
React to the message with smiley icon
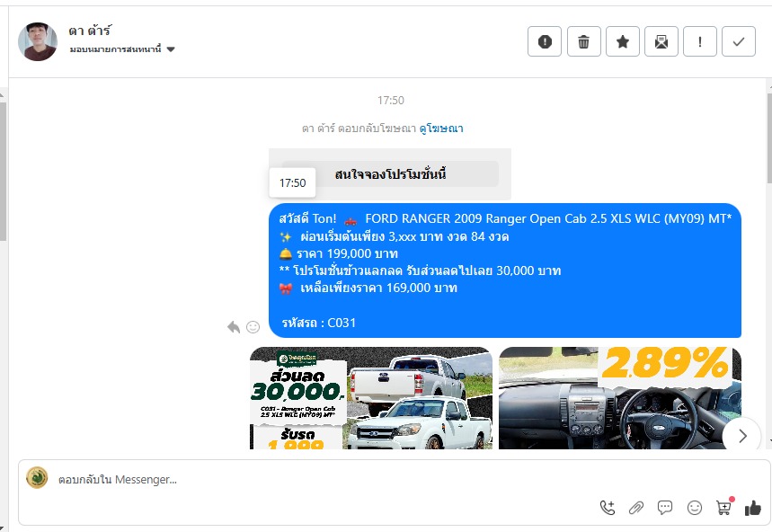coord(253,327)
